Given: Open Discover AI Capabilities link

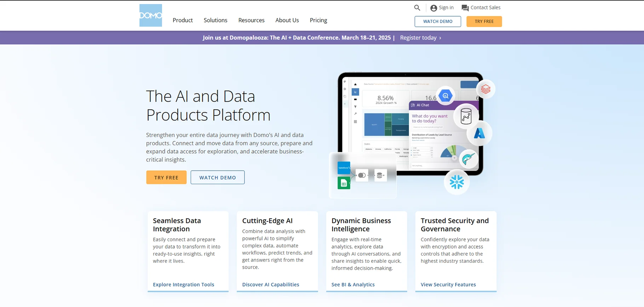Looking at the screenshot, I should (271, 284).
